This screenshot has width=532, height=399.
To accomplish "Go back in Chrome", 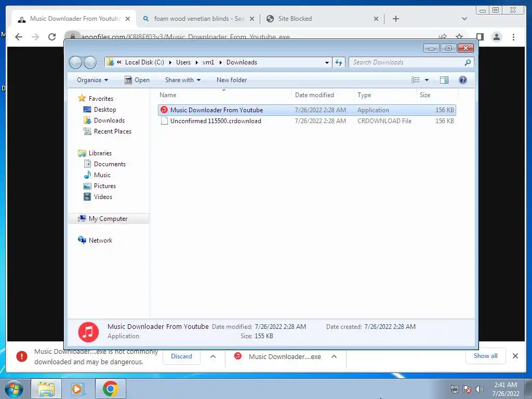I will pyautogui.click(x=19, y=37).
